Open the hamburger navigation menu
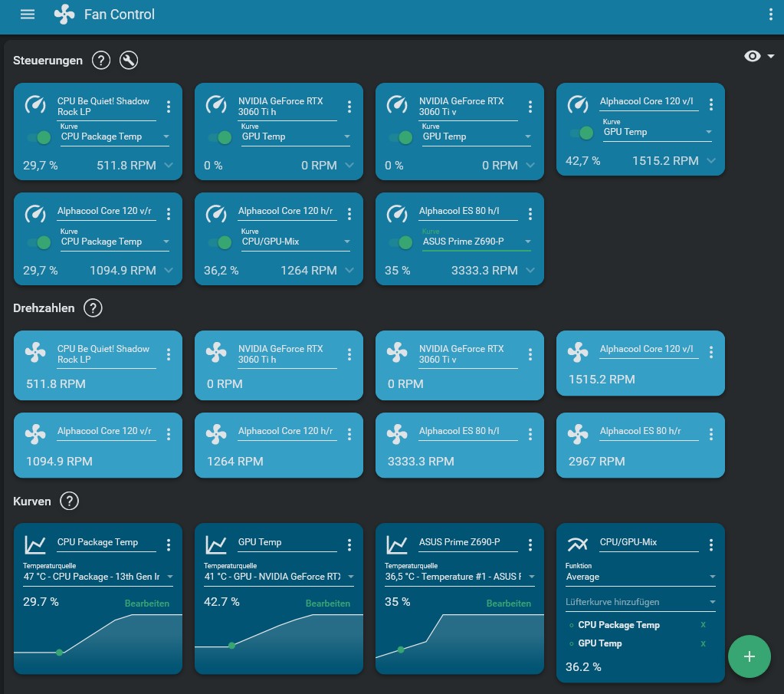Screen dimensions: 784x694 pyautogui.click(x=28, y=14)
